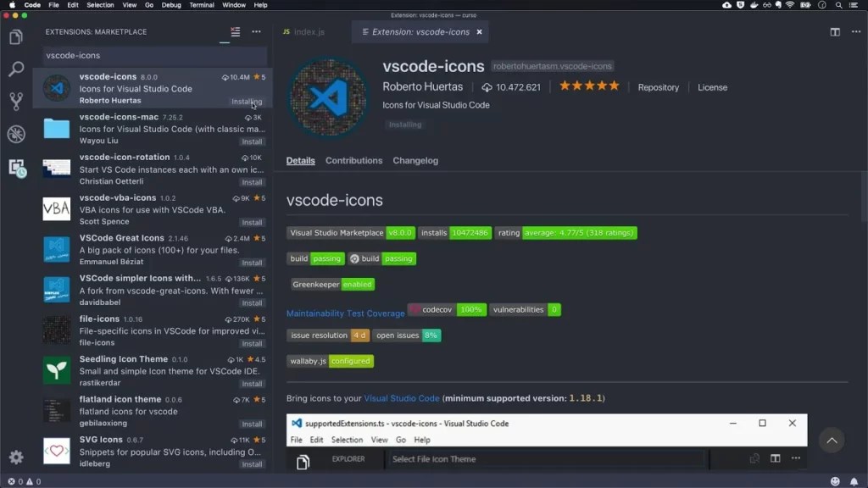Open the Debug menu
Screen dimensions: 868x488
171,5
